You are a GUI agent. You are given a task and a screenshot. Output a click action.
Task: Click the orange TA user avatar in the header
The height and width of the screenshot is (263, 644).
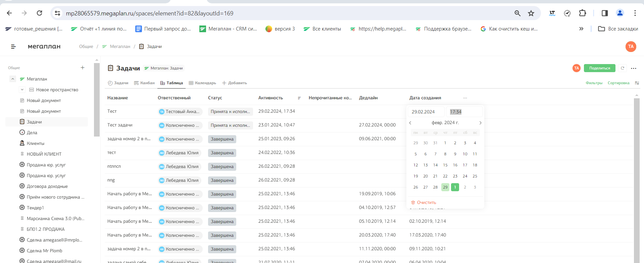point(631,47)
